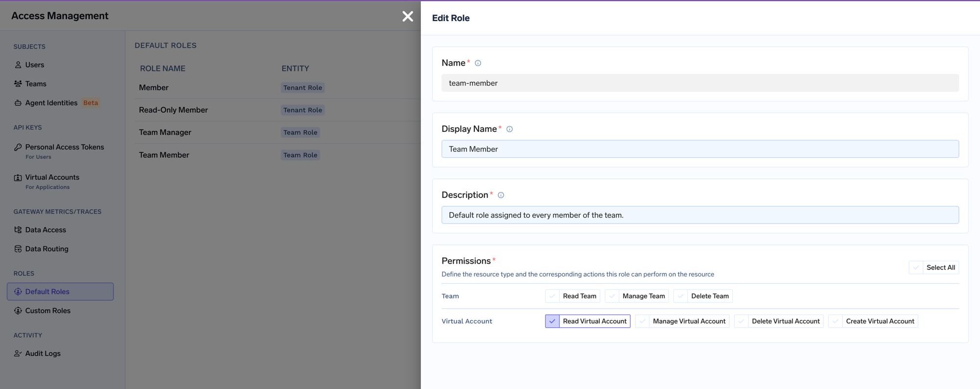Screen dimensions: 980x389
Task: Click the Description input field
Action: pos(700,215)
